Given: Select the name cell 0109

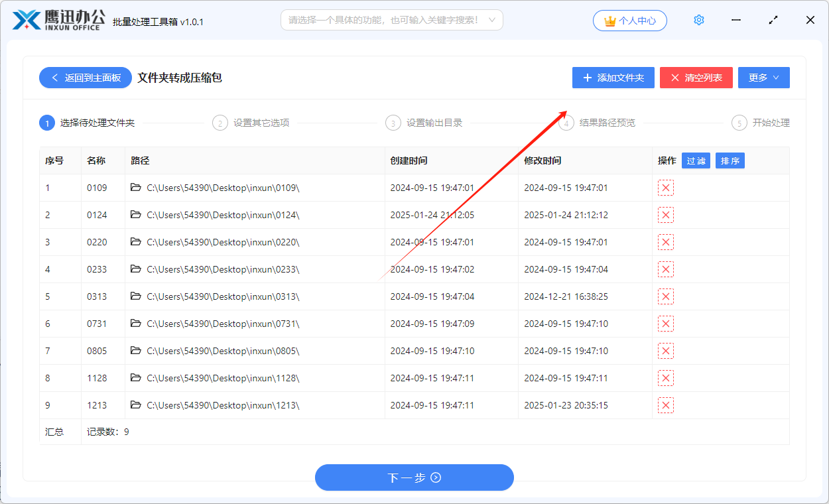Looking at the screenshot, I should 97,188.
